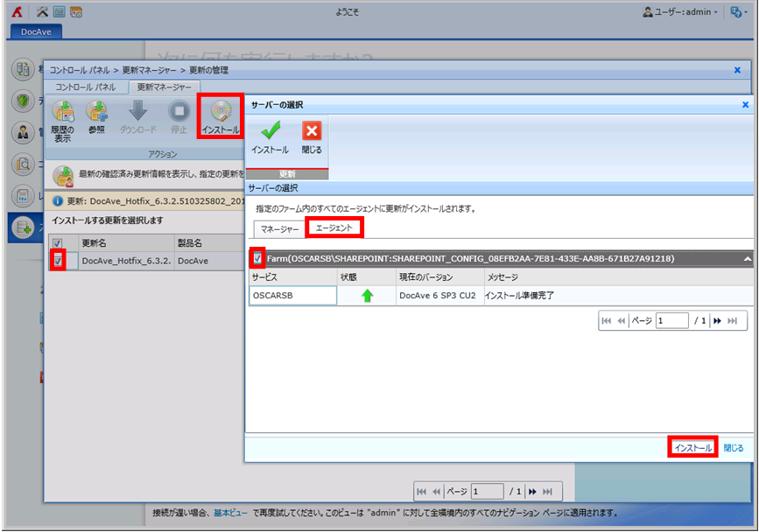Screen dimensions: 759x532
Task: Click the 更新マネージャー breadcrumb text
Action: (149, 70)
